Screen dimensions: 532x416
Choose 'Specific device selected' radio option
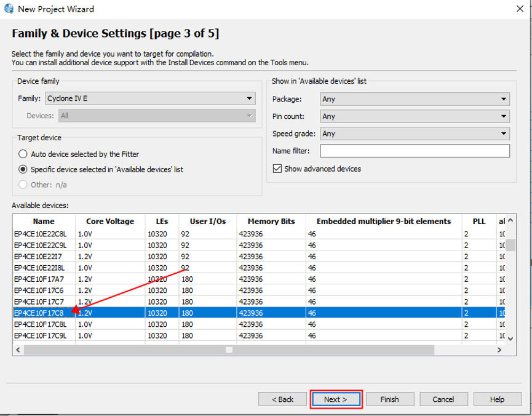coord(23,169)
